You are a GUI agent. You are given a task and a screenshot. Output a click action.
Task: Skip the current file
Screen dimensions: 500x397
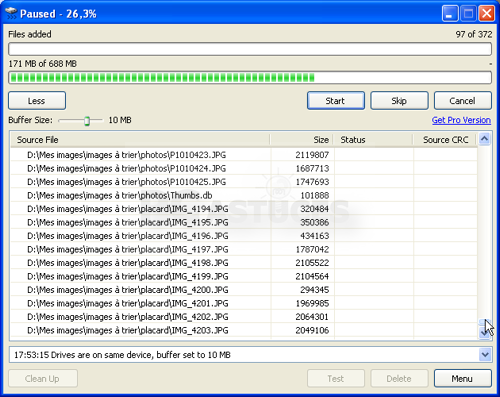point(399,101)
